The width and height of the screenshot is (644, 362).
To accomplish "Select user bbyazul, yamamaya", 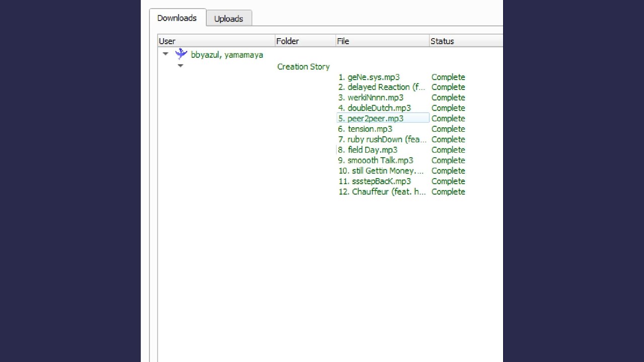I will (227, 55).
